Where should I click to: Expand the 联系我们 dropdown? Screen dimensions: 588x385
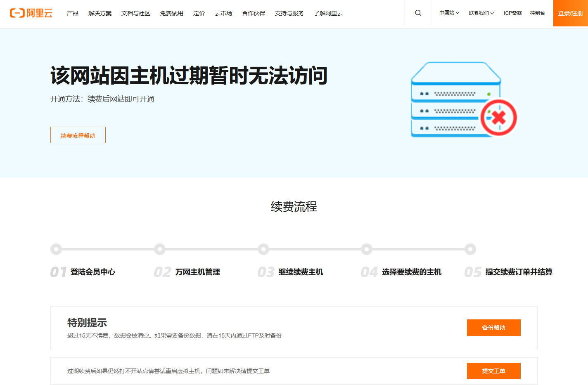(x=481, y=13)
